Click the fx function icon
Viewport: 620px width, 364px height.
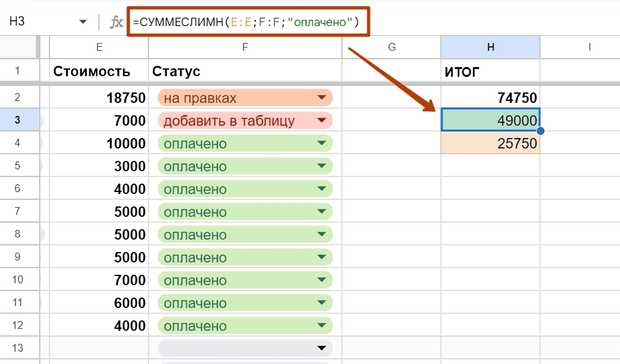(x=116, y=21)
